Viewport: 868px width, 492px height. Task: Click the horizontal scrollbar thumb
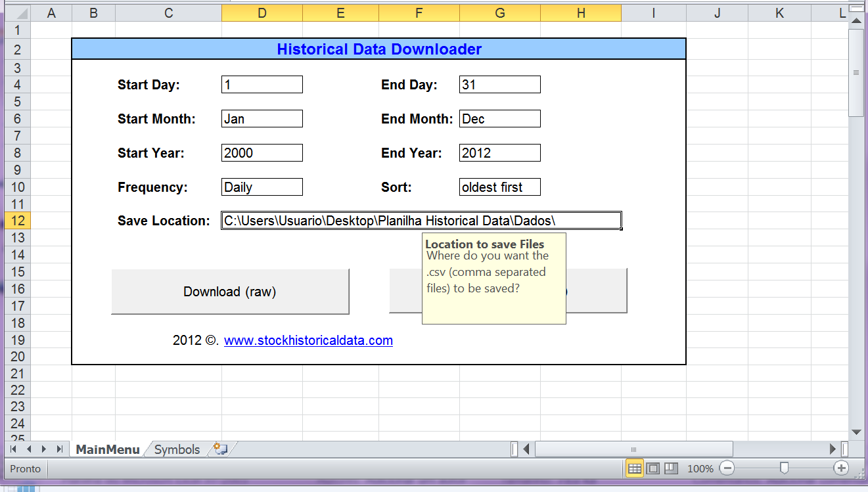click(x=634, y=449)
